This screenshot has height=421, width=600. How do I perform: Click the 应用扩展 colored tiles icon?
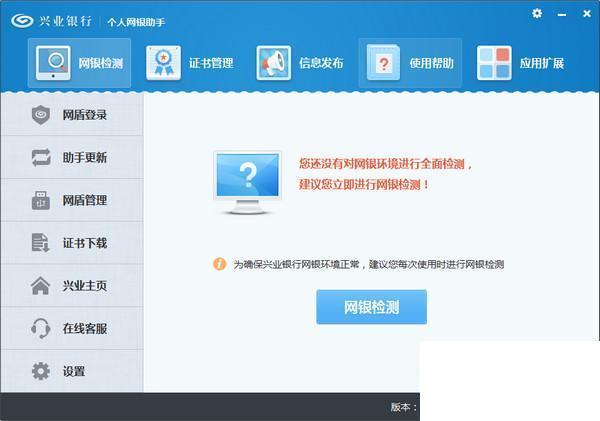[x=494, y=63]
